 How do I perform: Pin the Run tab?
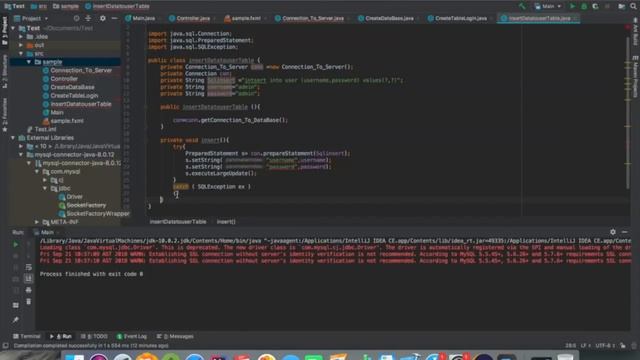click(x=16, y=320)
